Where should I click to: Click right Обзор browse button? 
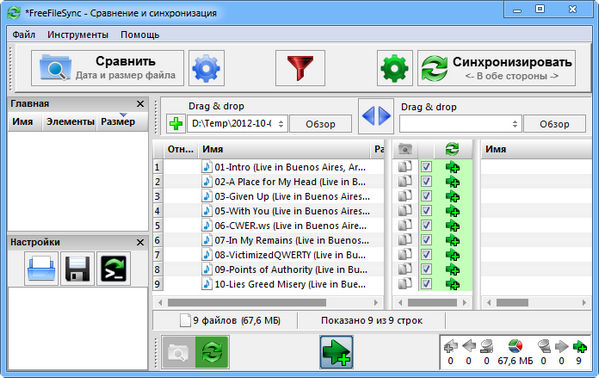554,124
